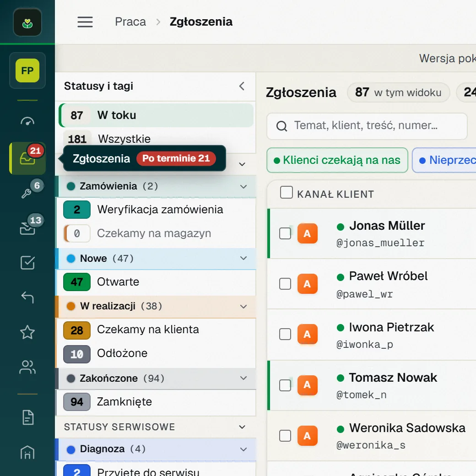
Task: Click the A channel icon for Weronika Sadowska
Action: point(307,435)
